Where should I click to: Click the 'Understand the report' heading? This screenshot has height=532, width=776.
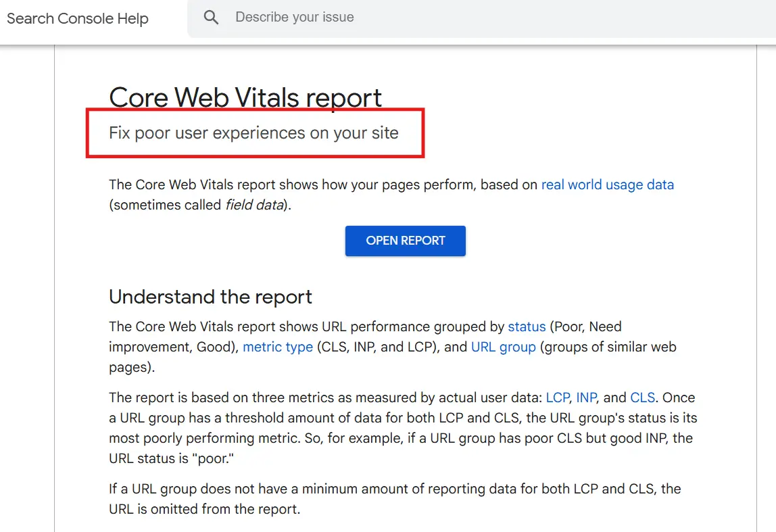click(x=210, y=297)
